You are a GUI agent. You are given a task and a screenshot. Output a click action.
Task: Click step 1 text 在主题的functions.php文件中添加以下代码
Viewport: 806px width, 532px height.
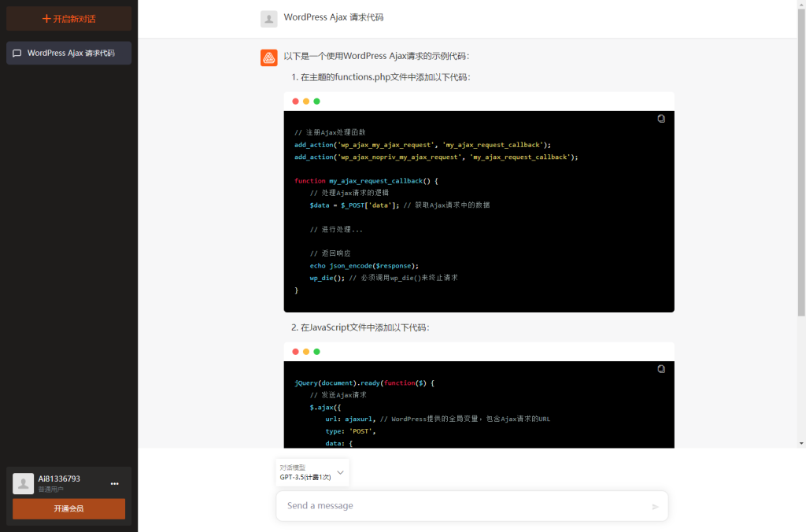tap(385, 77)
